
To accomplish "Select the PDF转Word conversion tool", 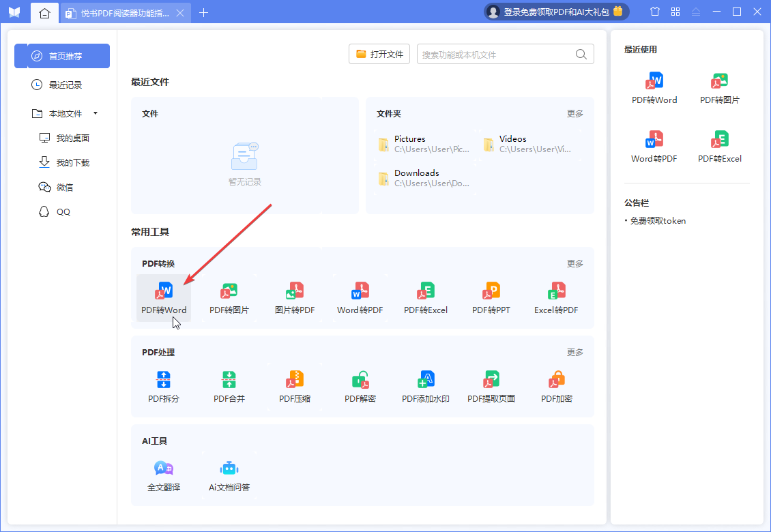I will [x=163, y=298].
